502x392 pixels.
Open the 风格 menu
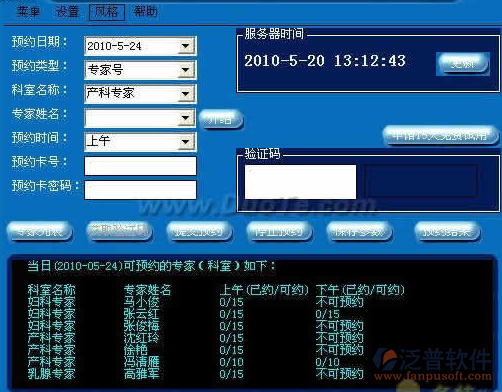(x=107, y=12)
